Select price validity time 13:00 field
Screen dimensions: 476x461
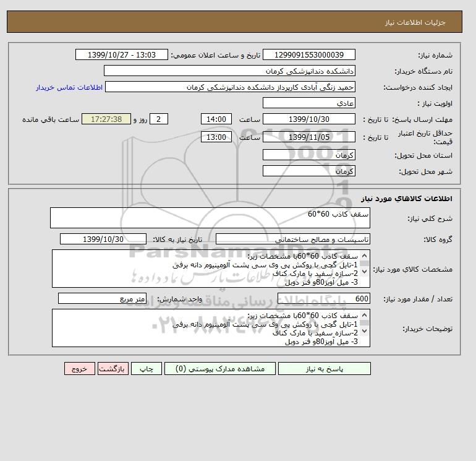pyautogui.click(x=216, y=137)
